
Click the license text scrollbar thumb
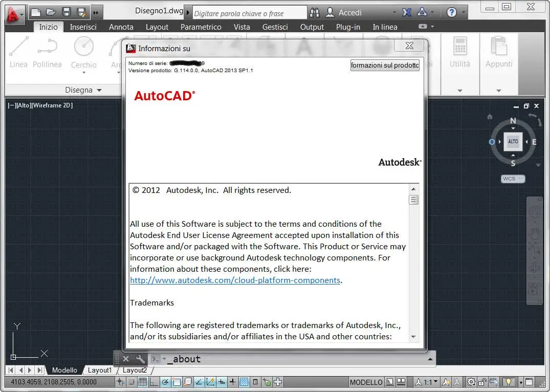click(413, 200)
